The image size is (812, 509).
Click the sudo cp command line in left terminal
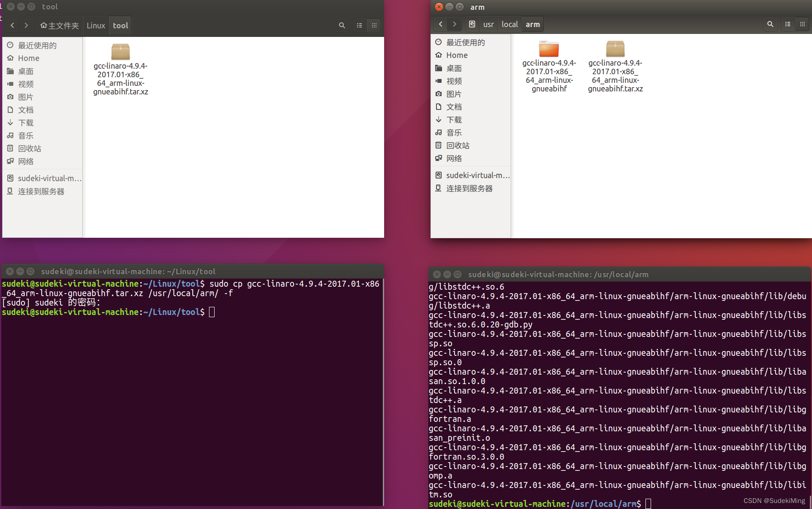(191, 288)
